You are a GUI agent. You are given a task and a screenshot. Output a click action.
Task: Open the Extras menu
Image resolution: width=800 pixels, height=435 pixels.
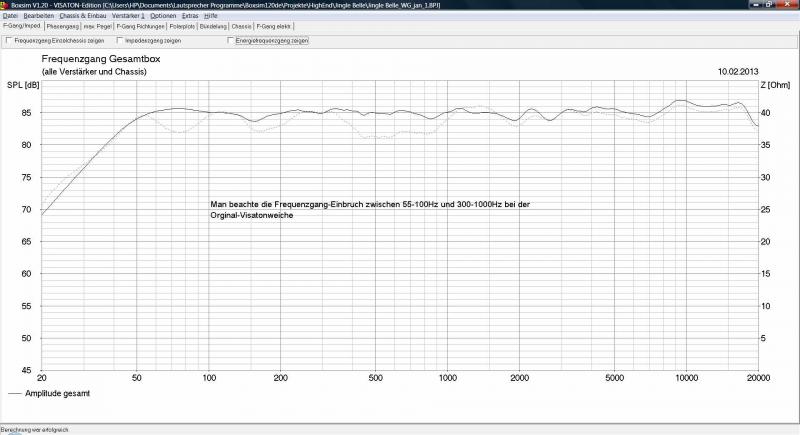point(190,16)
